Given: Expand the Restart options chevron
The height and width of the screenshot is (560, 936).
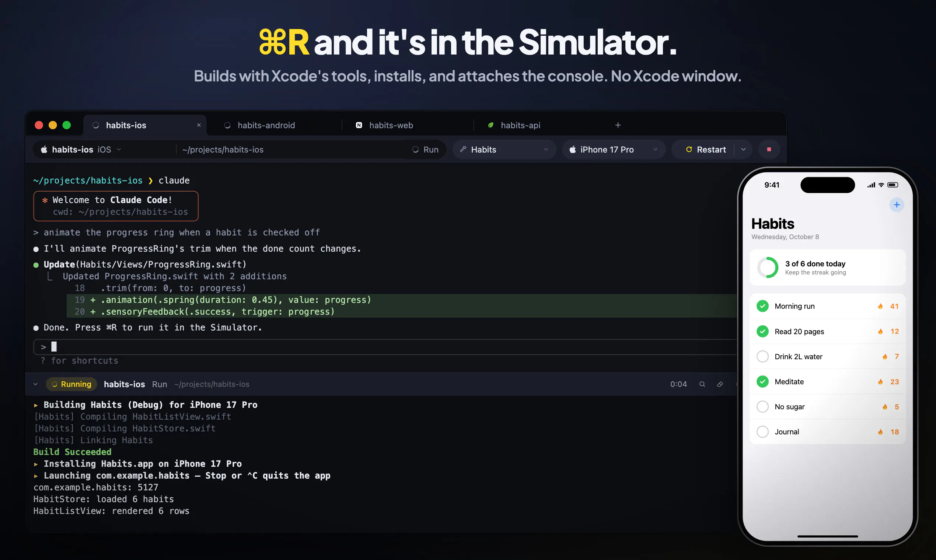Looking at the screenshot, I should click(743, 150).
